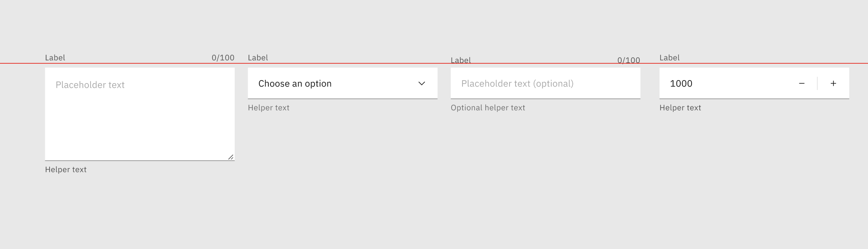
Task: Click the Label above the optional text input
Action: pyautogui.click(x=460, y=60)
